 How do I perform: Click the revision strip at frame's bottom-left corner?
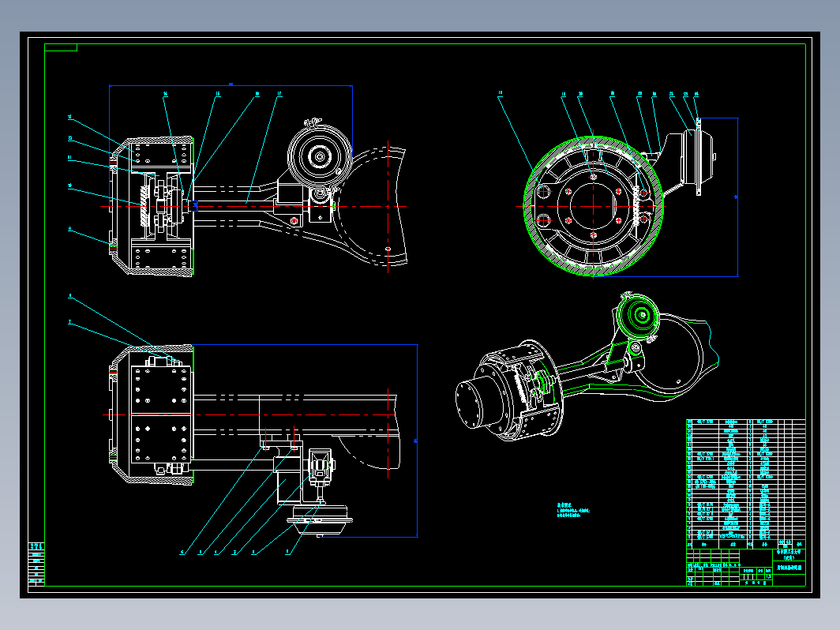[36, 564]
